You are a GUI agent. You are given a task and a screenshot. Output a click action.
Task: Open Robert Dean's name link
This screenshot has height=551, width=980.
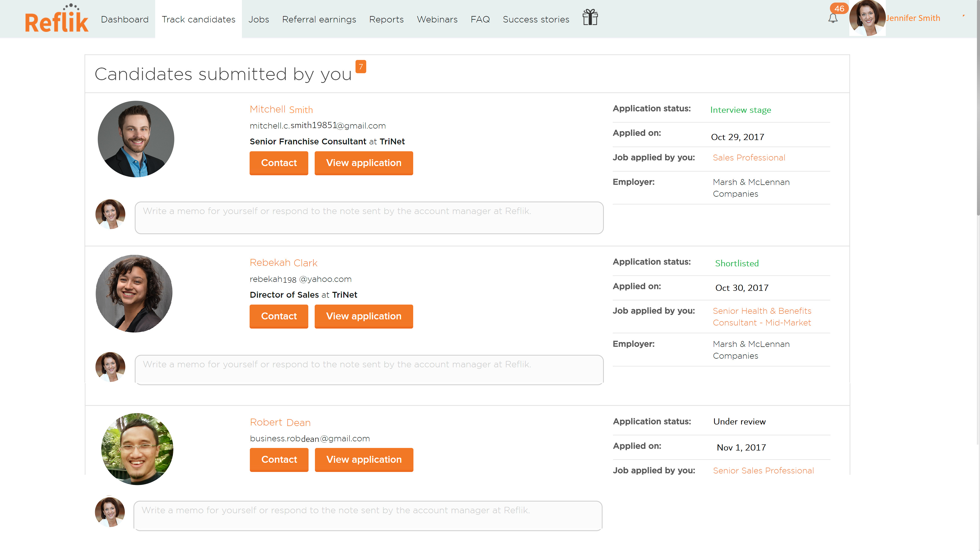[x=280, y=422]
